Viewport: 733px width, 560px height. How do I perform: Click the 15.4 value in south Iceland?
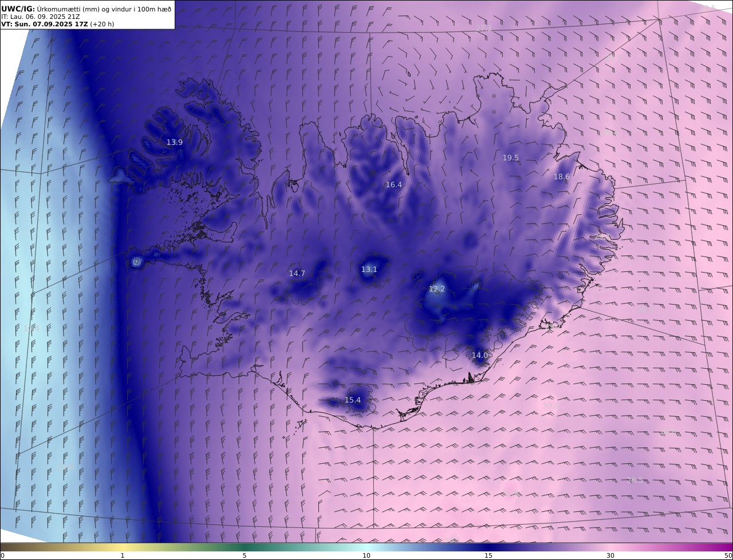pyautogui.click(x=353, y=400)
